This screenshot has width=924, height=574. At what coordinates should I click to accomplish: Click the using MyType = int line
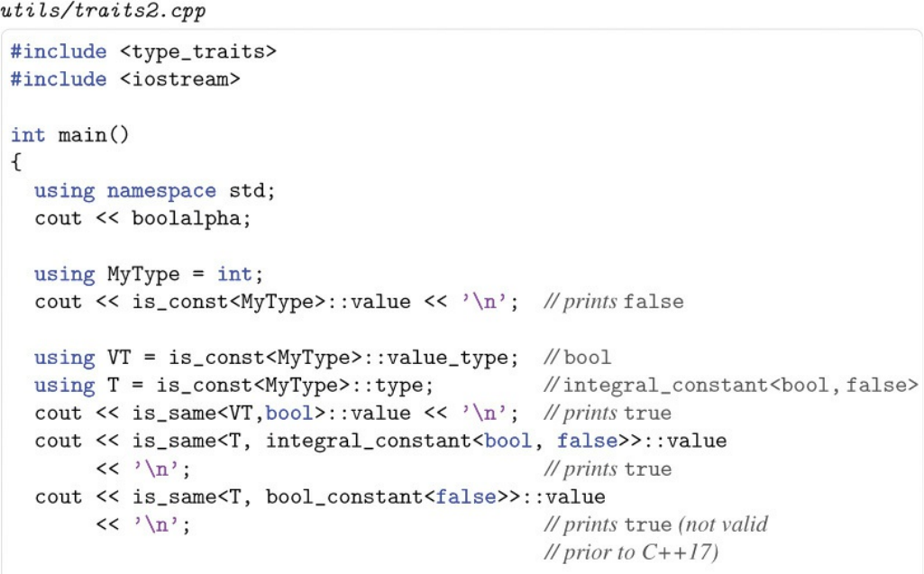click(x=149, y=274)
